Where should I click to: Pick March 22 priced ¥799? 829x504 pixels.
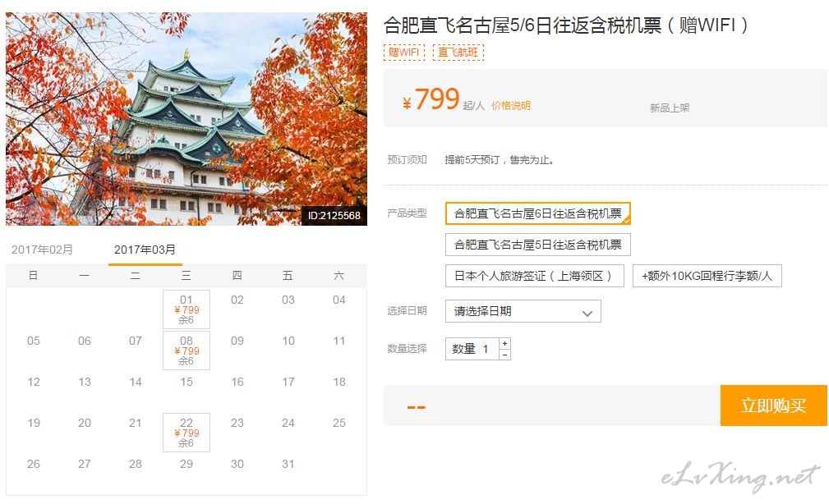pyautogui.click(x=187, y=432)
